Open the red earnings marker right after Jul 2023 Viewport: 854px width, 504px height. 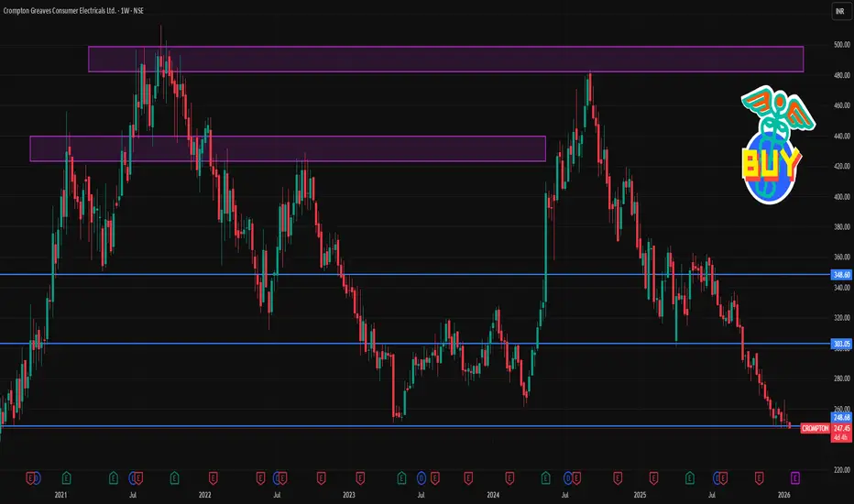pos(434,478)
